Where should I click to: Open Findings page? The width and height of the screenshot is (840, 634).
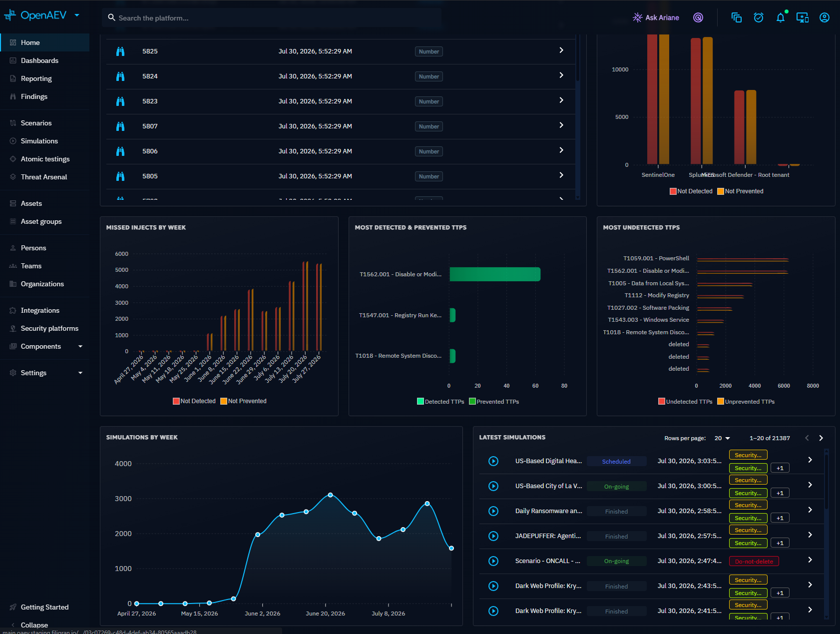[45, 96]
